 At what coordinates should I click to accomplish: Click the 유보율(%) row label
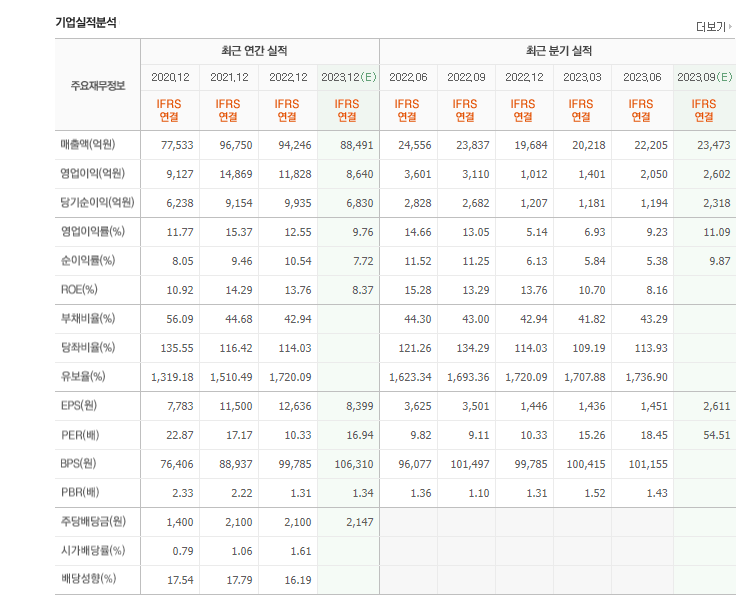tap(83, 376)
